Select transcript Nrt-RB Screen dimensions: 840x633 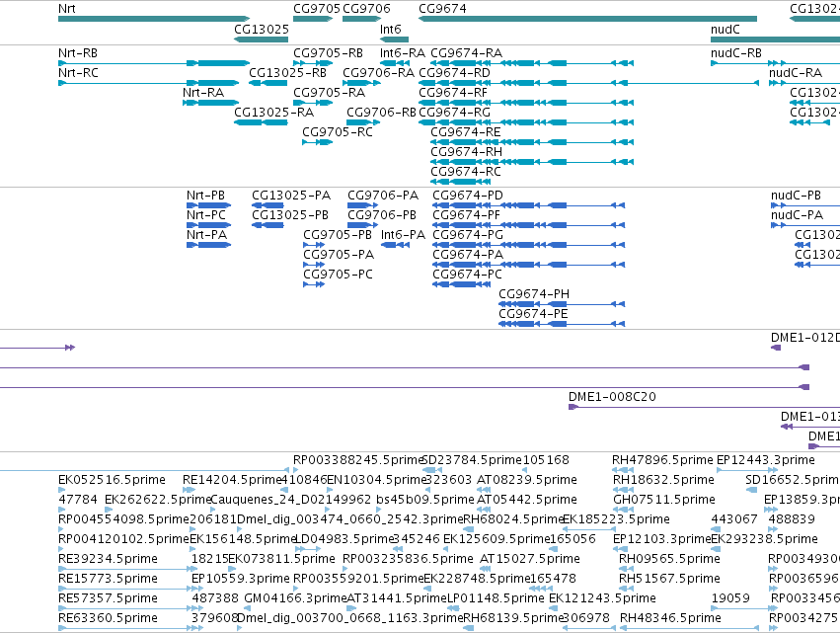click(x=154, y=63)
